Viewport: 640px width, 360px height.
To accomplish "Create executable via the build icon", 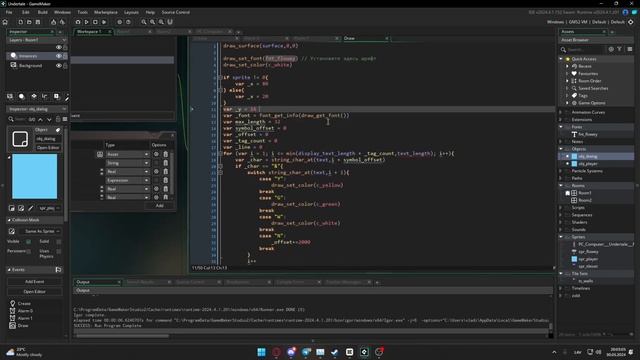I will click(x=53, y=22).
